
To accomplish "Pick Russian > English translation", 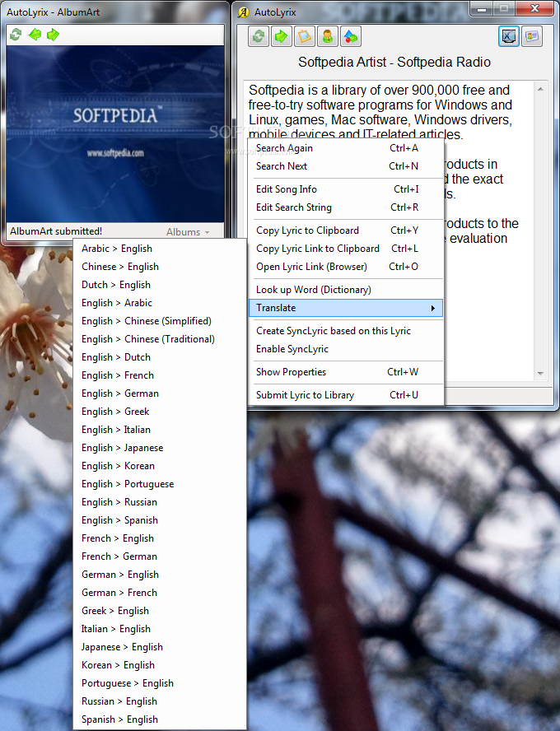I will pyautogui.click(x=160, y=701).
